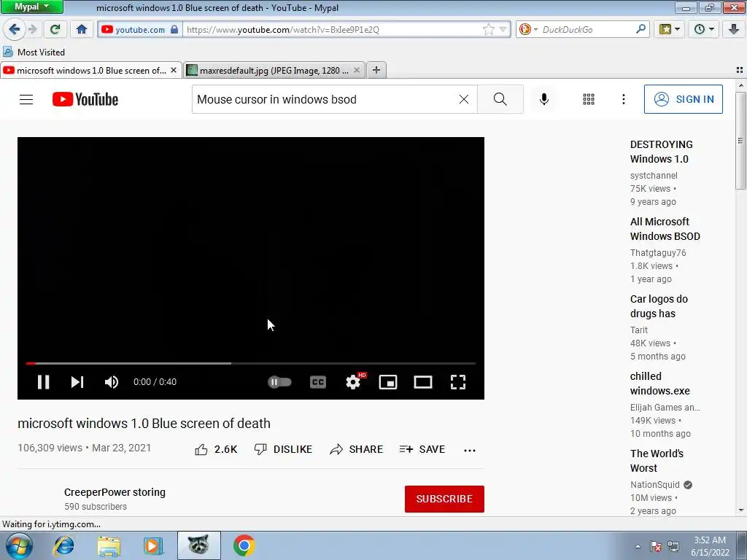Viewport: 747px width, 560px height.
Task: Click the search magnifier in DuckDuckGo box
Action: click(x=640, y=29)
